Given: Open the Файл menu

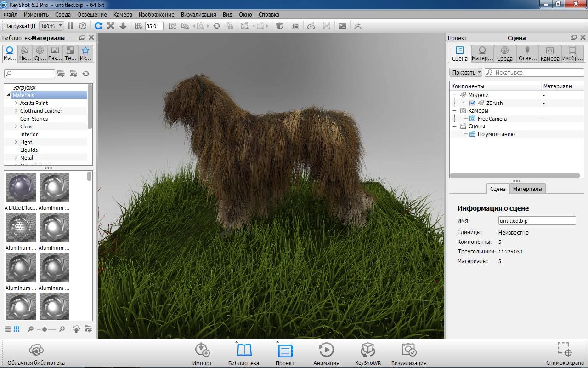Looking at the screenshot, I should (10, 14).
